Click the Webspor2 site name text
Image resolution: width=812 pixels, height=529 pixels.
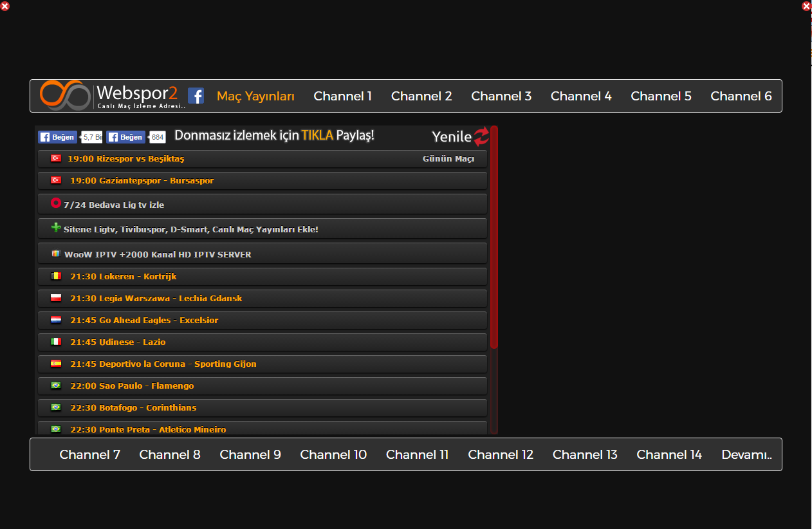[x=136, y=93]
